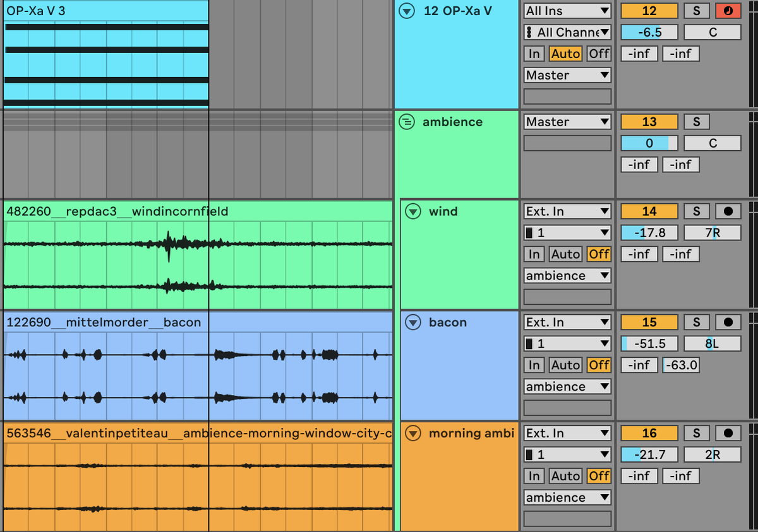Screen dimensions: 758x532
Task: Deactivate the ambience track activator 13
Action: click(x=649, y=121)
